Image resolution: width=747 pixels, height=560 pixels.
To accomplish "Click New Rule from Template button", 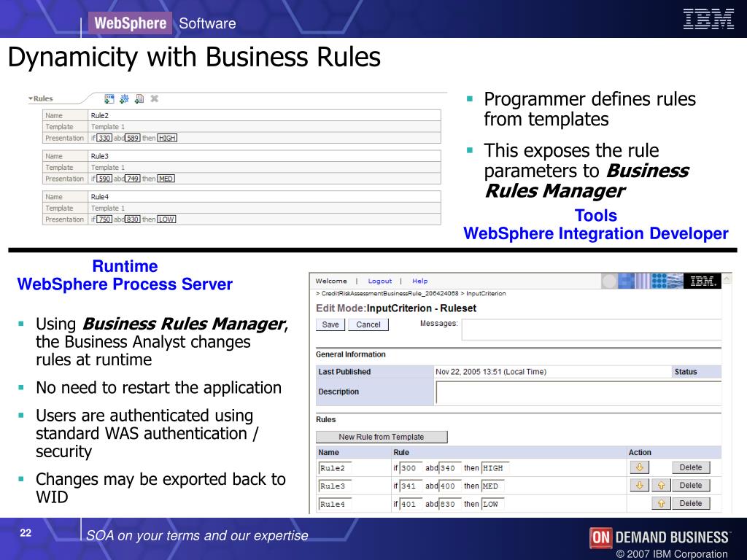I will (381, 437).
